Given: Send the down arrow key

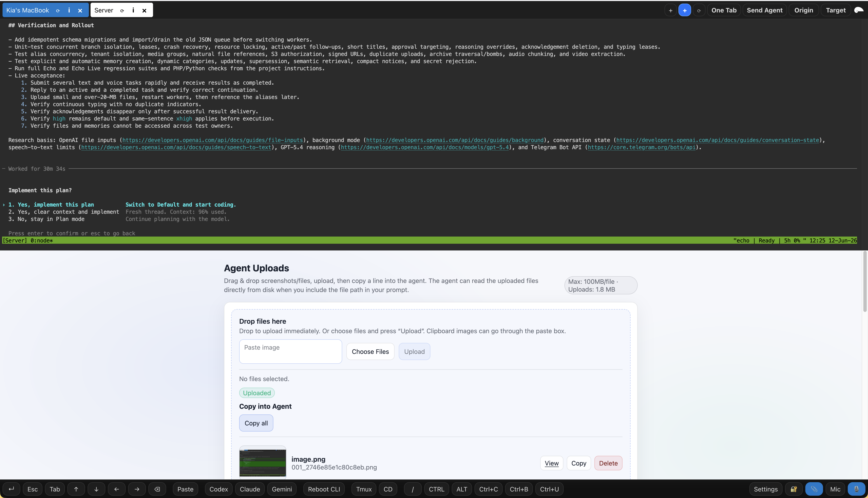Looking at the screenshot, I should [96, 489].
